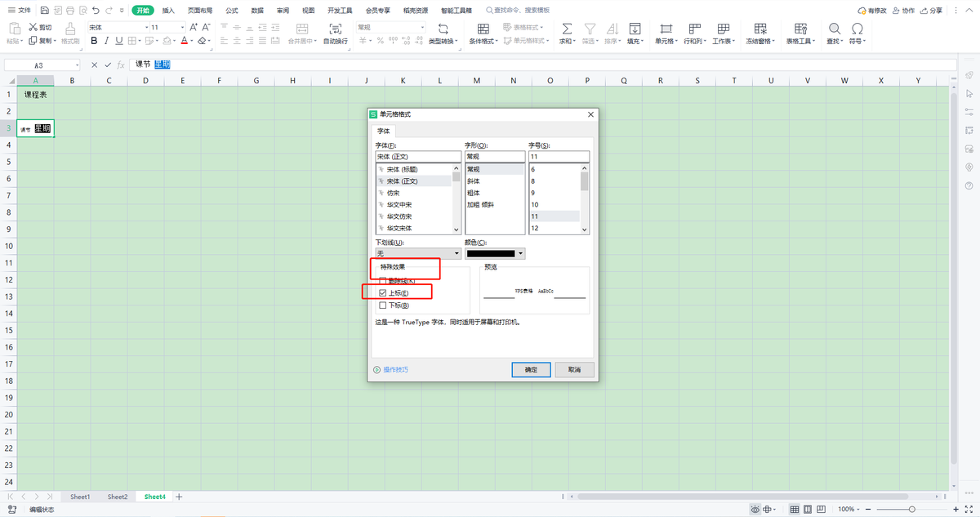Uncheck the 上标 superscript checkbox
This screenshot has height=517, width=980.
coord(383,292)
